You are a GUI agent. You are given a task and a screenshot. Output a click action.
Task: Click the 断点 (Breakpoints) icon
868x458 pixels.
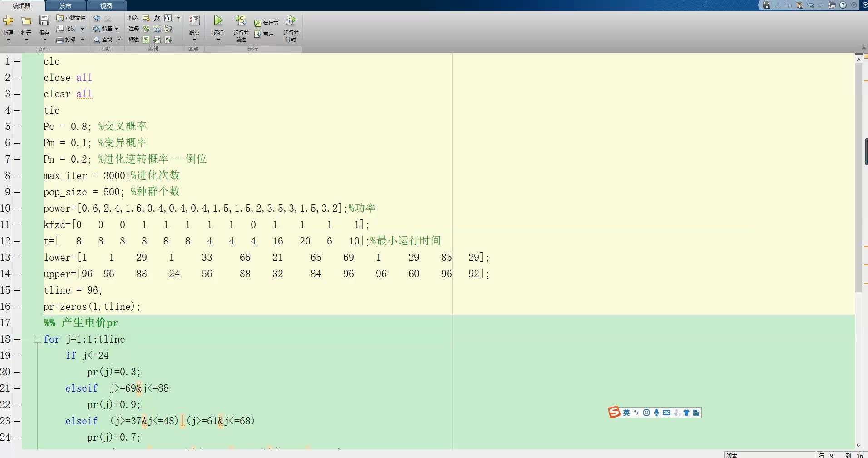194,20
